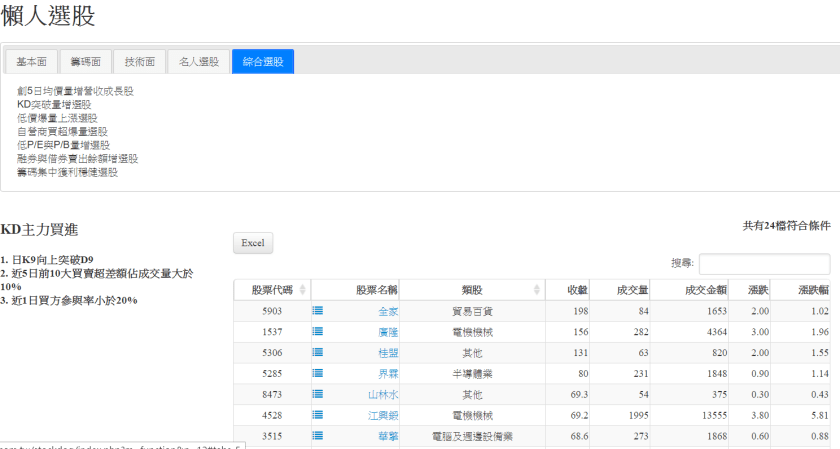Click the list icon beside 山林水
840x449 pixels.
(318, 394)
